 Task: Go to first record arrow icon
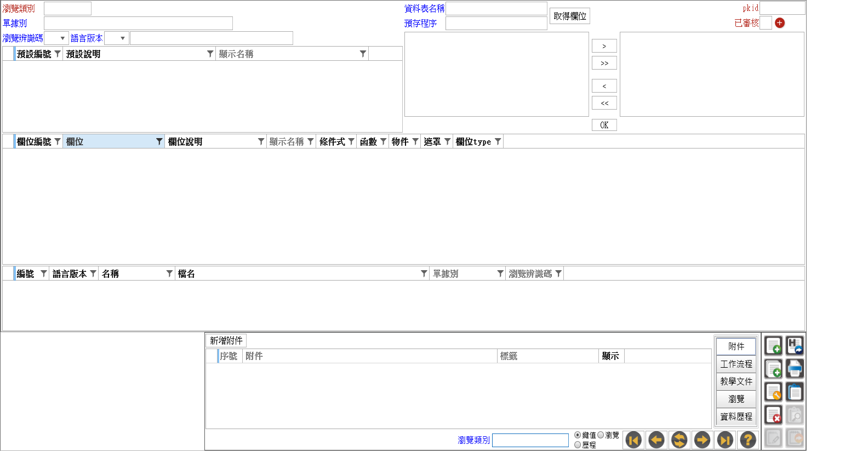(633, 439)
